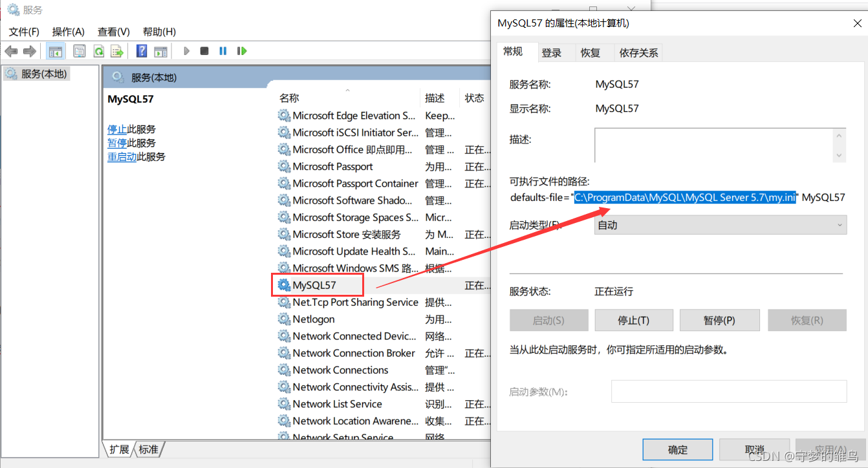The width and height of the screenshot is (868, 468).
Task: Select the Network Connectivity Assis... service name
Action: pyautogui.click(x=356, y=387)
